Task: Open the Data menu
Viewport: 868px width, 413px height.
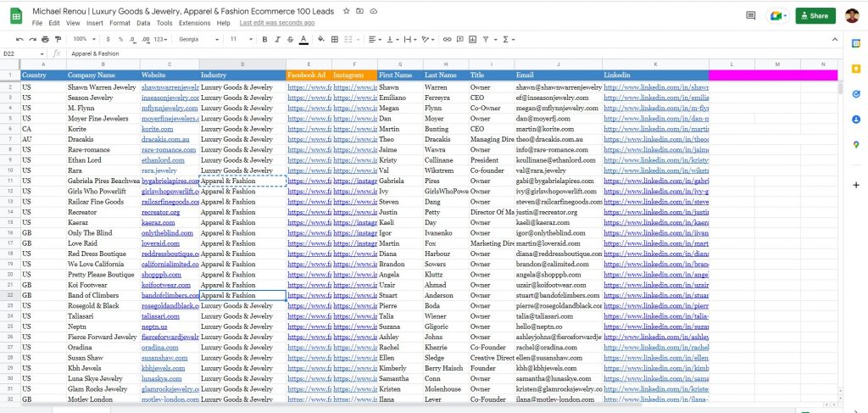Action: click(x=143, y=23)
